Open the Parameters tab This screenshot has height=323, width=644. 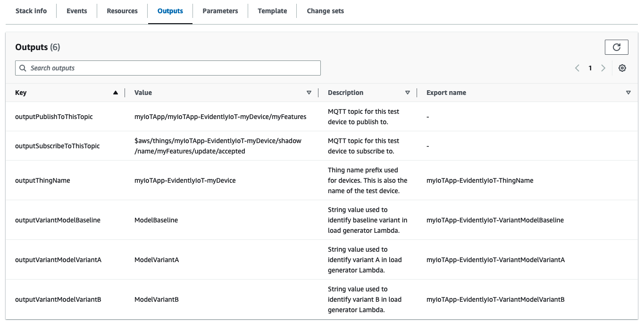click(x=220, y=10)
